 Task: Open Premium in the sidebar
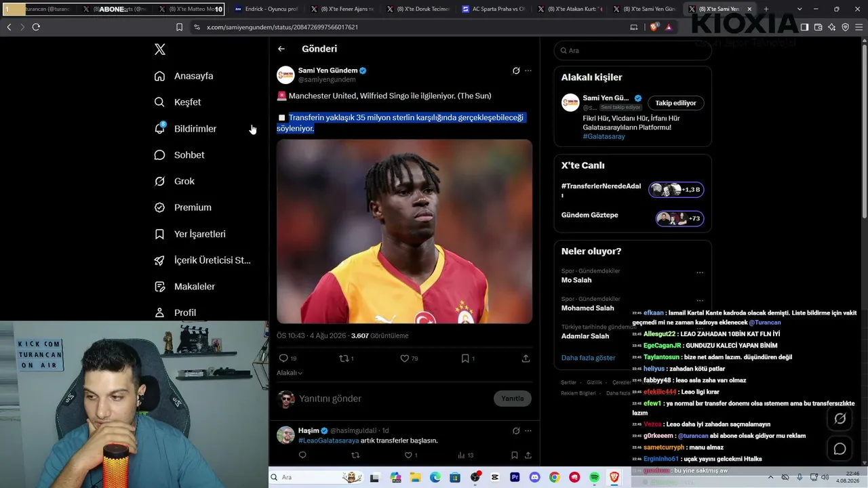182,207
